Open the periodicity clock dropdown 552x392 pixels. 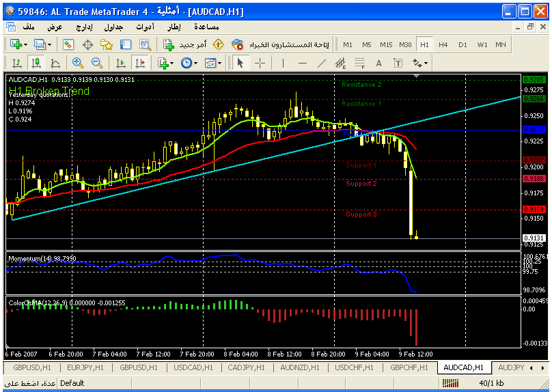[189, 63]
